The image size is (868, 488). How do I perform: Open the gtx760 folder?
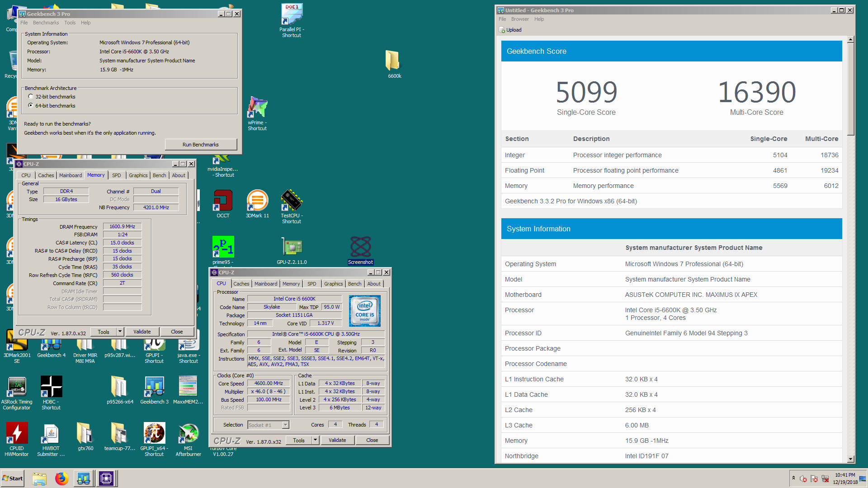tap(85, 436)
